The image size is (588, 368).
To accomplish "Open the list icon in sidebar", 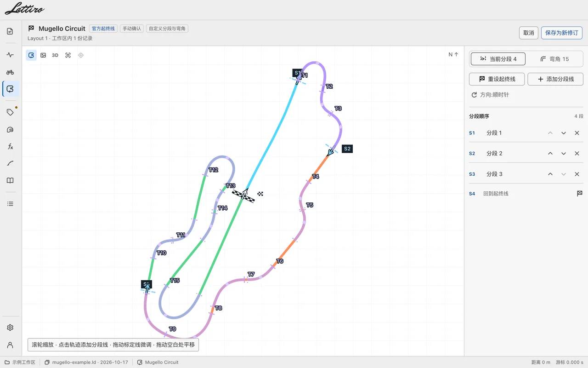I will click(x=10, y=204).
